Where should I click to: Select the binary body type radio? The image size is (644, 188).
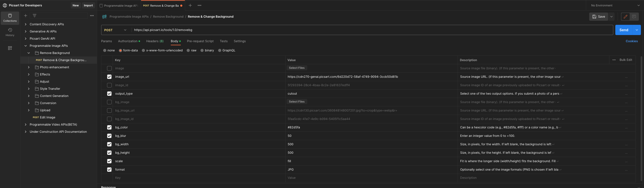click(202, 50)
